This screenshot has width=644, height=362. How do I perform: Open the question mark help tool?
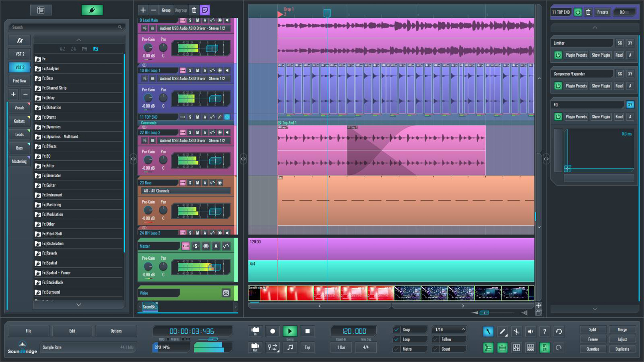point(544,331)
